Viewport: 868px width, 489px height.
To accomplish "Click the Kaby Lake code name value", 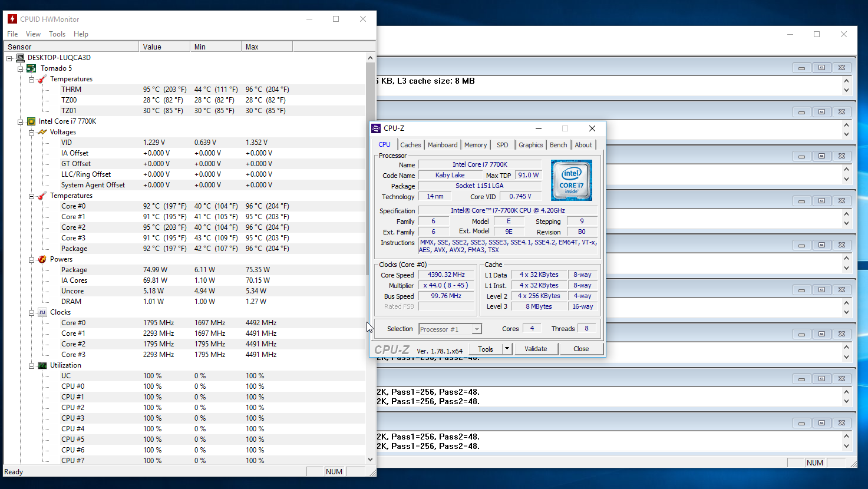I will point(450,176).
